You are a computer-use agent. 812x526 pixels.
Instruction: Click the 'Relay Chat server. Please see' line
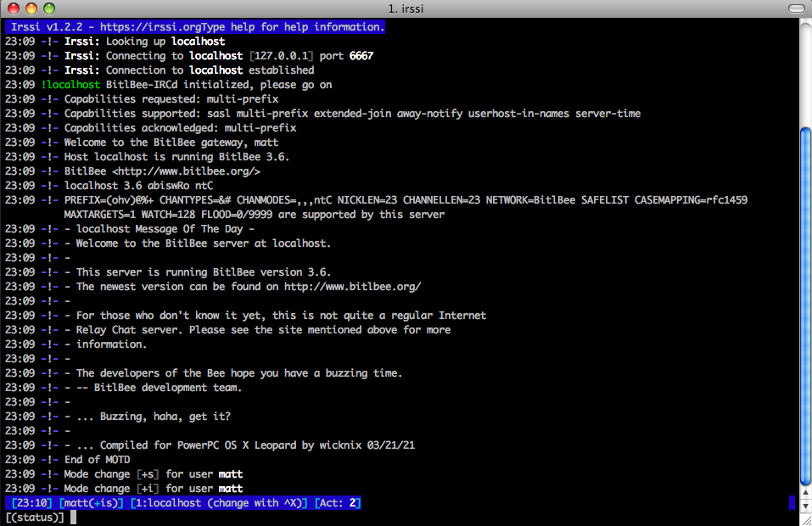[x=228, y=330]
